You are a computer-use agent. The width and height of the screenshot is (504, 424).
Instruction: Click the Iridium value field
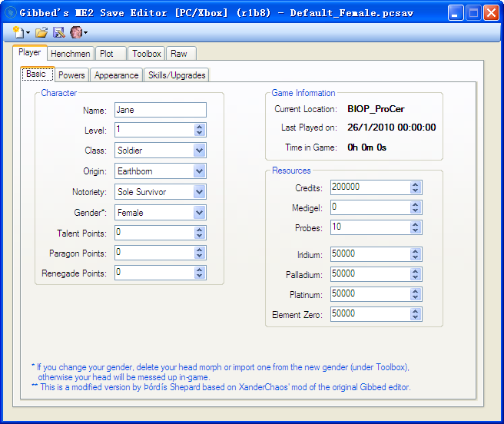[370, 254]
